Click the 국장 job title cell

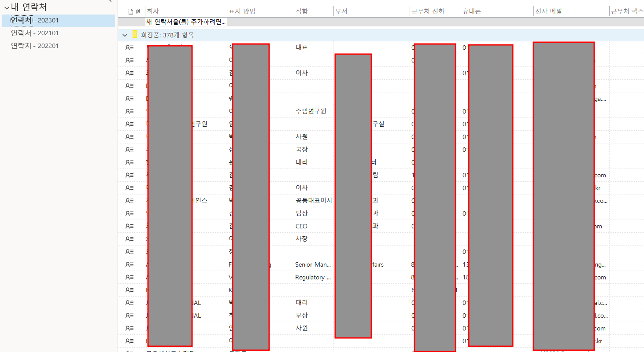click(x=302, y=150)
